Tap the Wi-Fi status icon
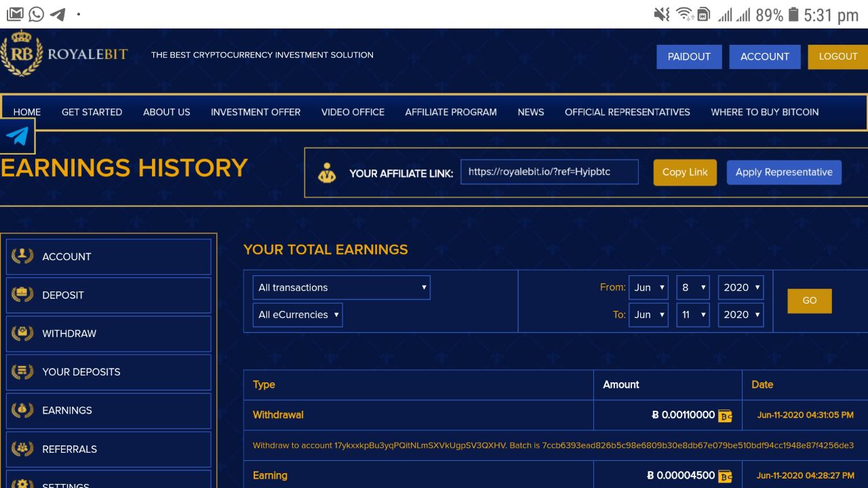868x488 pixels. tap(684, 14)
